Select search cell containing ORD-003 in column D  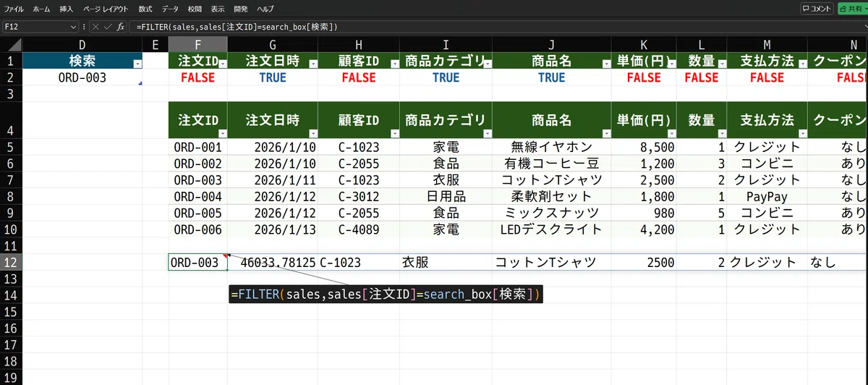pyautogui.click(x=82, y=77)
